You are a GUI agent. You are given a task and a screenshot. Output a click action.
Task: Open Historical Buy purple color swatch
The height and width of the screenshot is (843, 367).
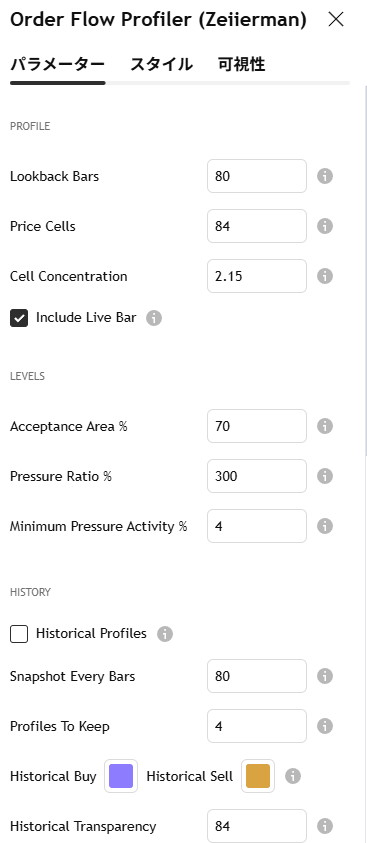[121, 776]
